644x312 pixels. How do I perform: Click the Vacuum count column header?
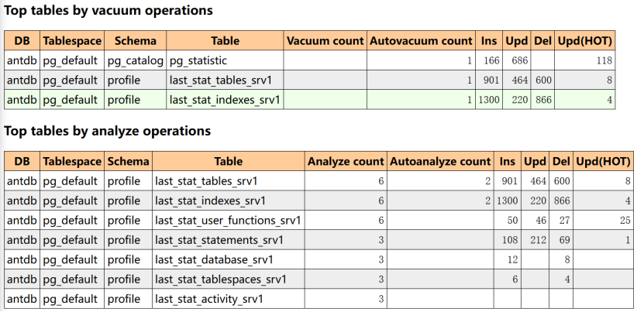[324, 40]
